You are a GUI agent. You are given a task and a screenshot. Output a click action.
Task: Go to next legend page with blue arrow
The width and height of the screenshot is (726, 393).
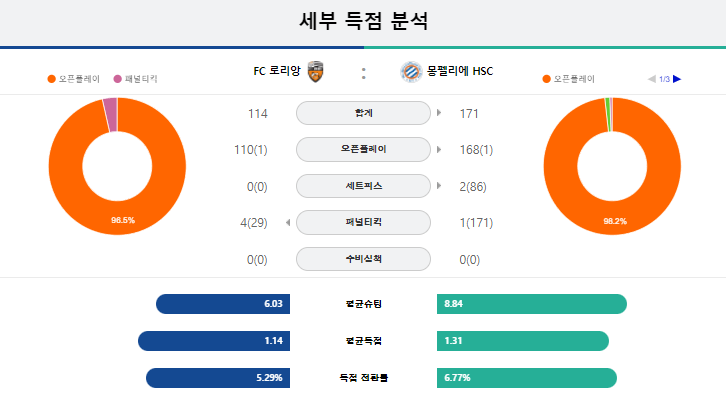click(677, 79)
